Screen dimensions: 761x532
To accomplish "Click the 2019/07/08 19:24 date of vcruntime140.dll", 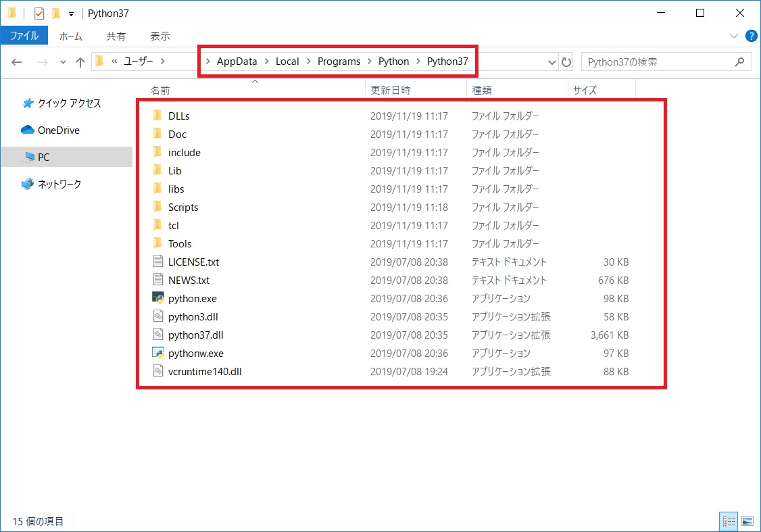I will tap(409, 372).
